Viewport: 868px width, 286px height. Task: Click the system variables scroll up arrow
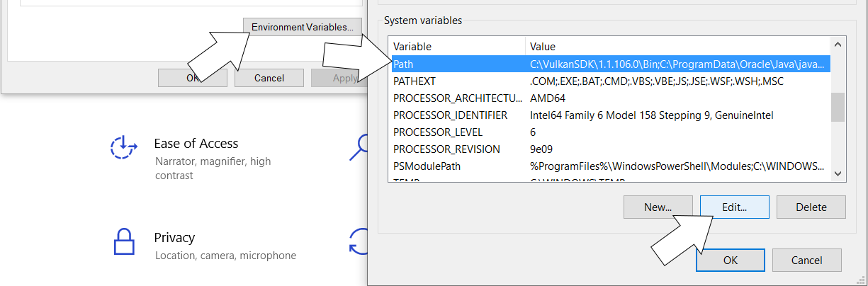[838, 46]
